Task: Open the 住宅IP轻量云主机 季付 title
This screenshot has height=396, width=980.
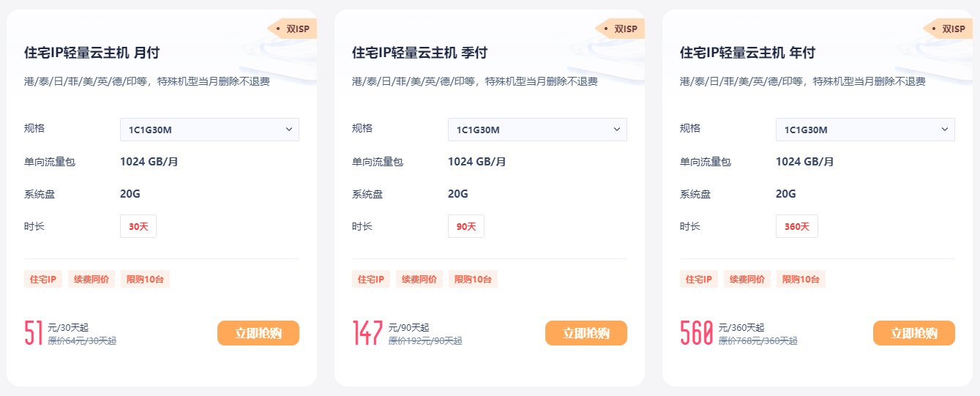Action: (419, 53)
